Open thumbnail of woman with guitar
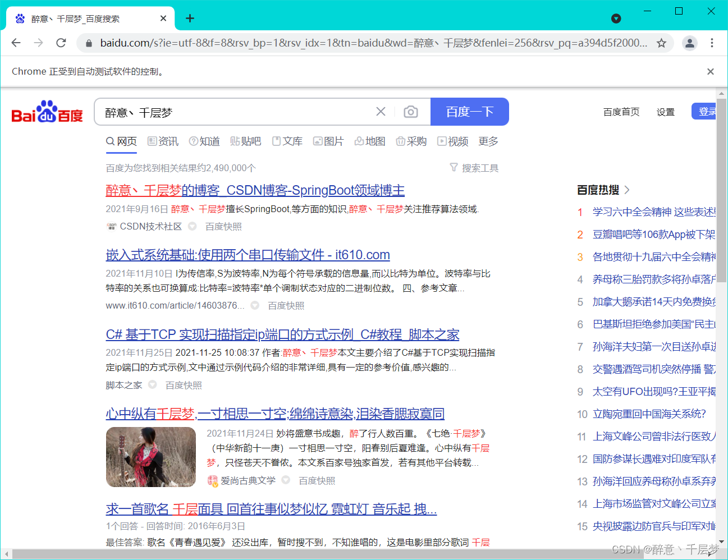728x560 pixels. (x=151, y=457)
